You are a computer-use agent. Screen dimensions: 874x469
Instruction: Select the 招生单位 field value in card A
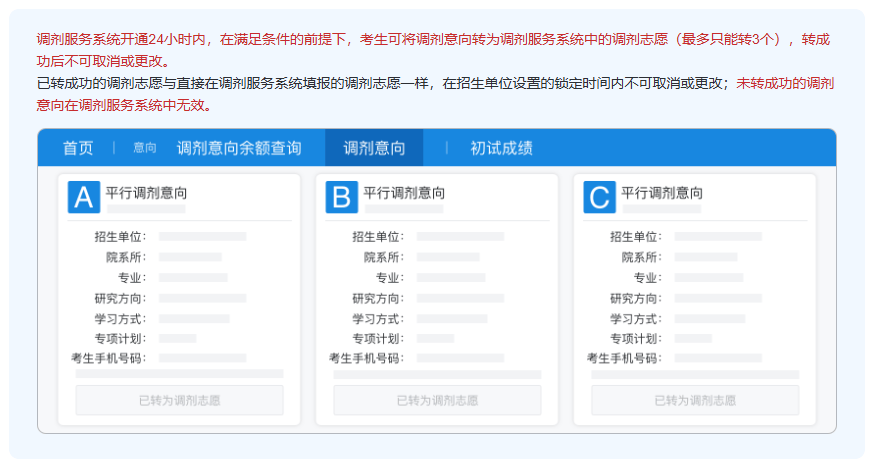(202, 237)
